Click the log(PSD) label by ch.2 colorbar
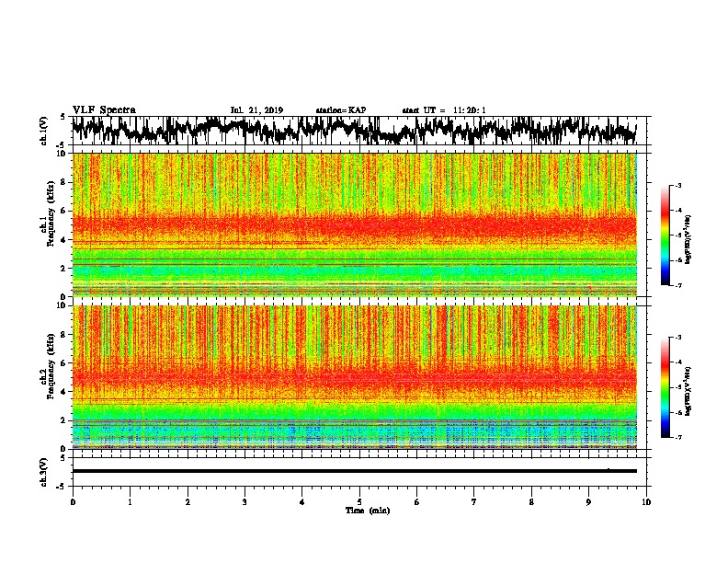 (x=688, y=392)
